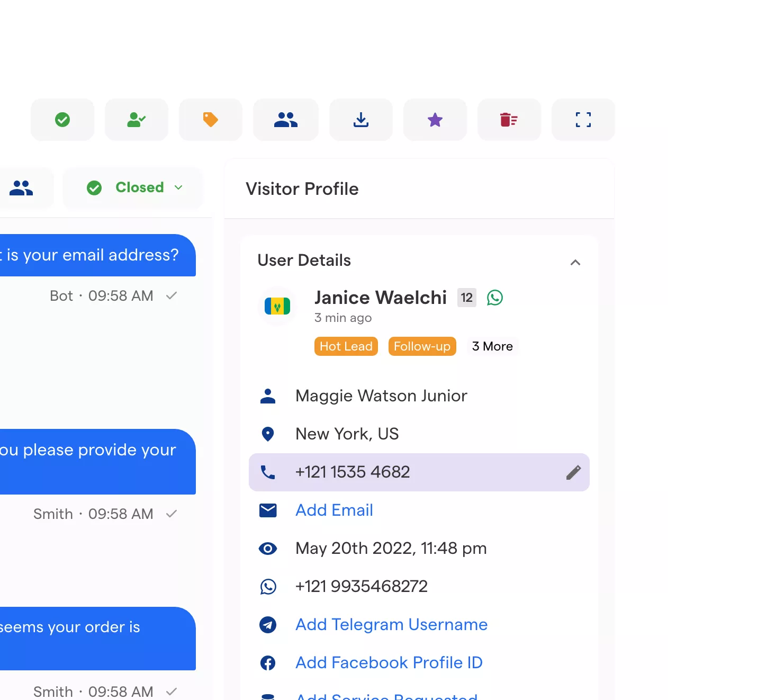
Task: Collapse the User Details section
Action: 575,262
